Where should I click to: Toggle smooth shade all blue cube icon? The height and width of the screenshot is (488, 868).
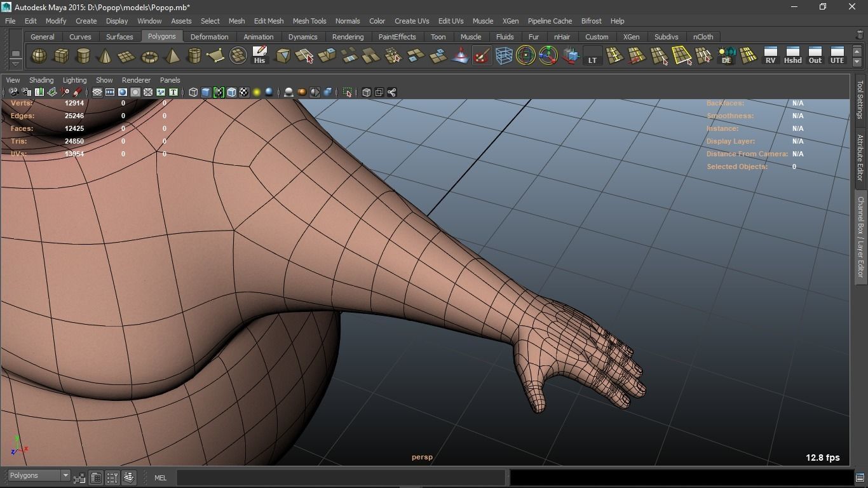coord(206,92)
